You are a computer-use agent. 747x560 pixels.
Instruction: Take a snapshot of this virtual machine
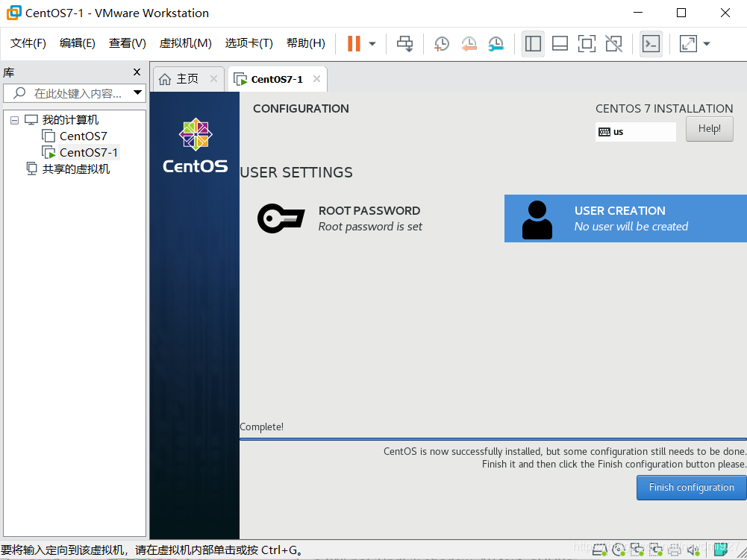(x=442, y=44)
